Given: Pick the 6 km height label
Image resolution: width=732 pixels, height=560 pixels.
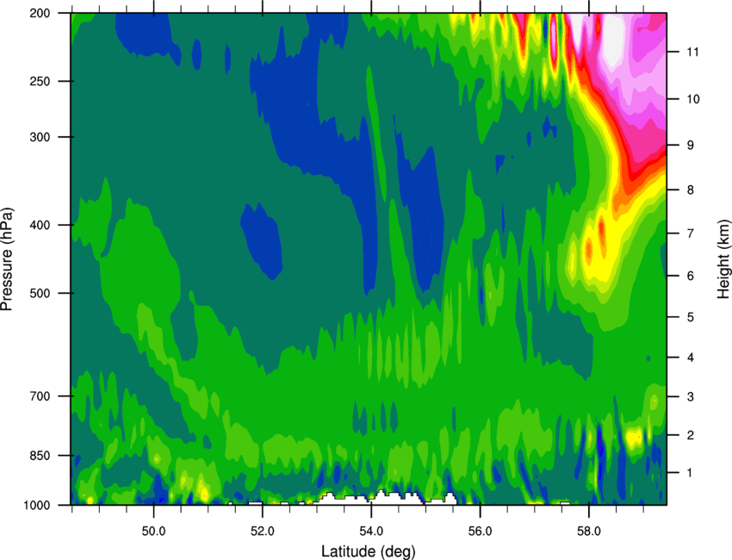Looking at the screenshot, I should [x=691, y=276].
